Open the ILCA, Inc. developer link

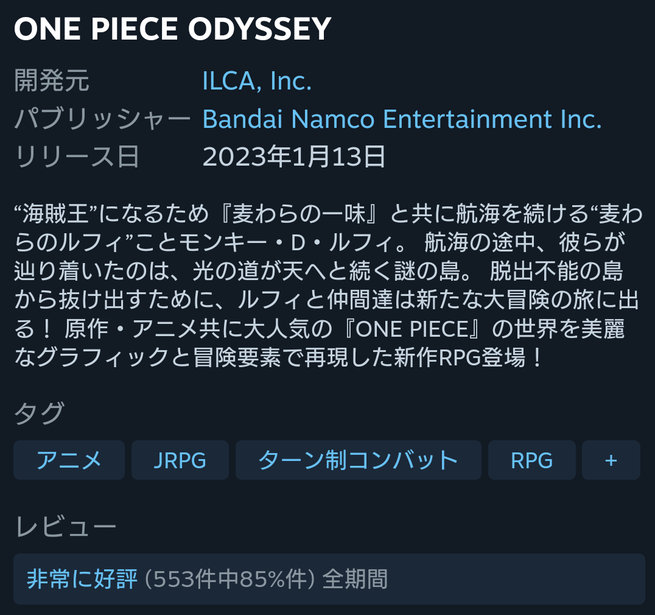(x=257, y=81)
